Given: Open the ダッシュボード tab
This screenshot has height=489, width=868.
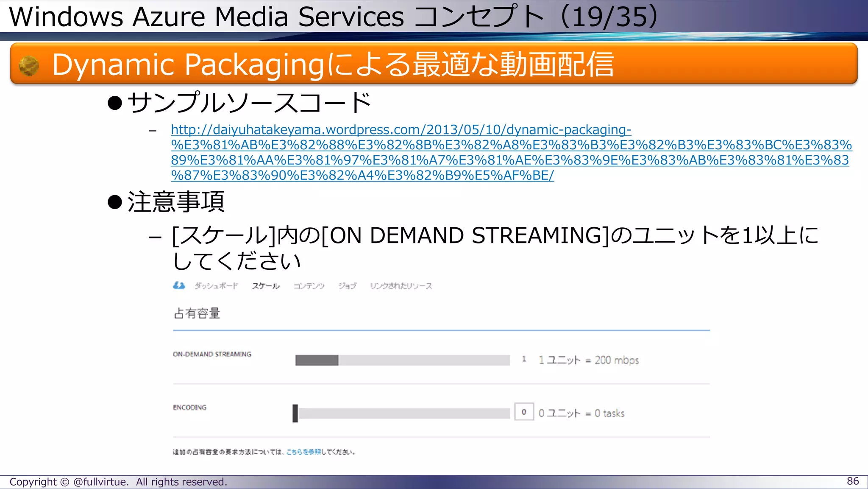Looking at the screenshot, I should tap(217, 286).
